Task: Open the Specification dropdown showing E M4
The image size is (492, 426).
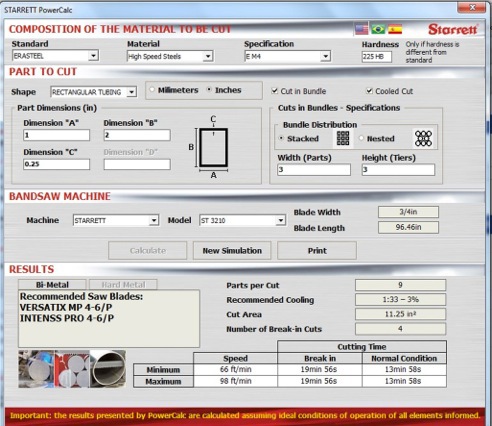Action: 287,56
